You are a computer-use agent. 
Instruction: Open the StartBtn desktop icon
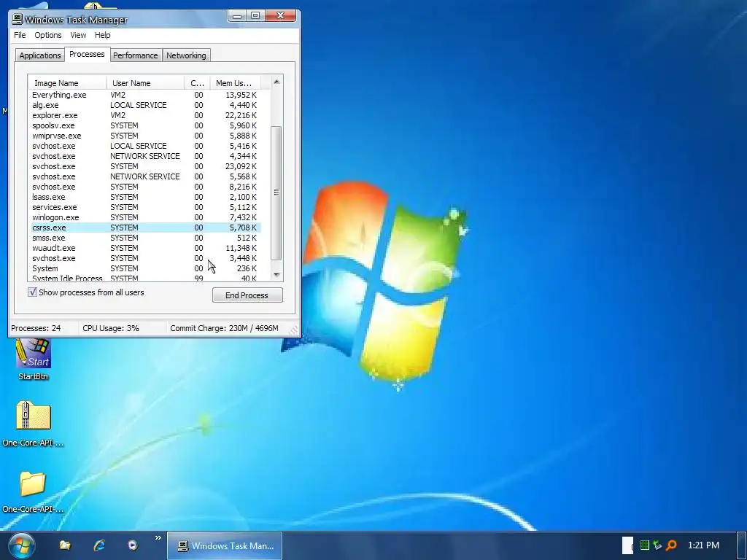(34, 359)
